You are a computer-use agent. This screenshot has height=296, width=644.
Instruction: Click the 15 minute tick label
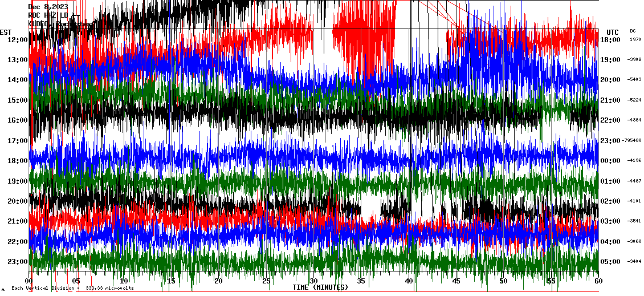(172, 281)
